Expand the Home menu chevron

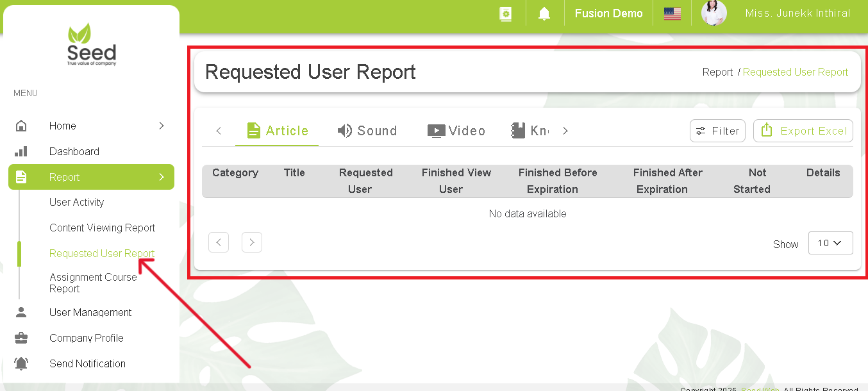coord(162,126)
